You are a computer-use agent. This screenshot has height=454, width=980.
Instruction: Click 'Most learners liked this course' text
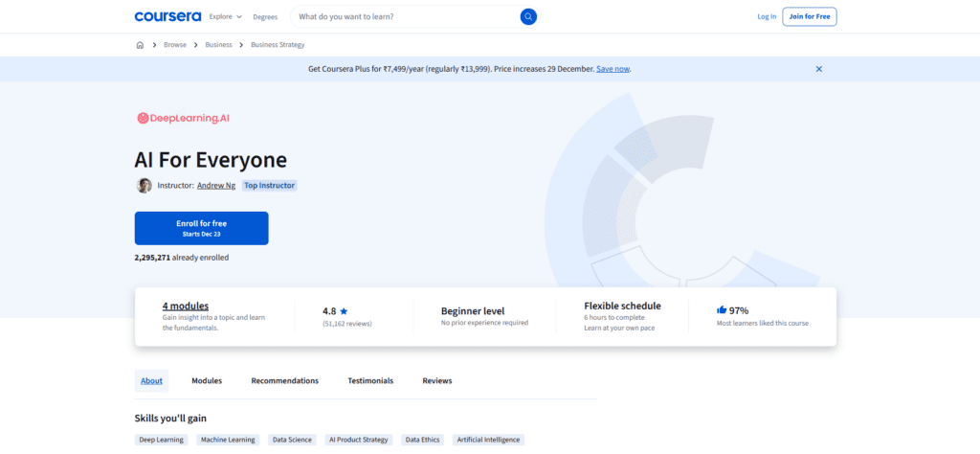coord(763,324)
